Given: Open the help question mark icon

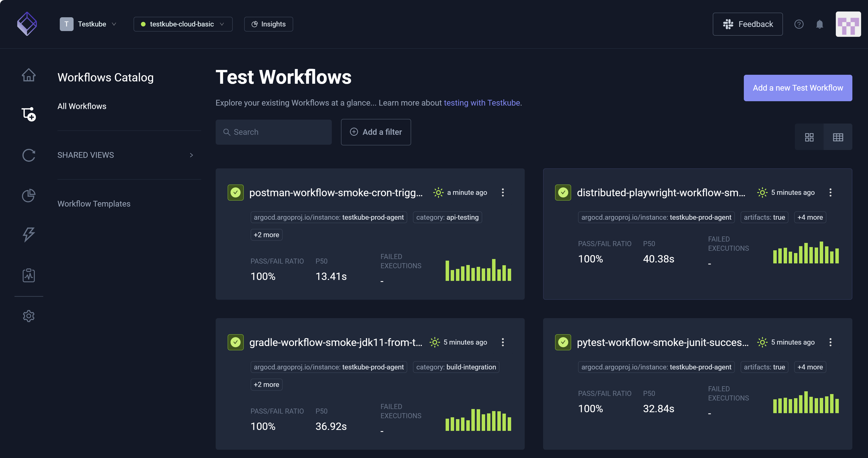Looking at the screenshot, I should pyautogui.click(x=799, y=24).
